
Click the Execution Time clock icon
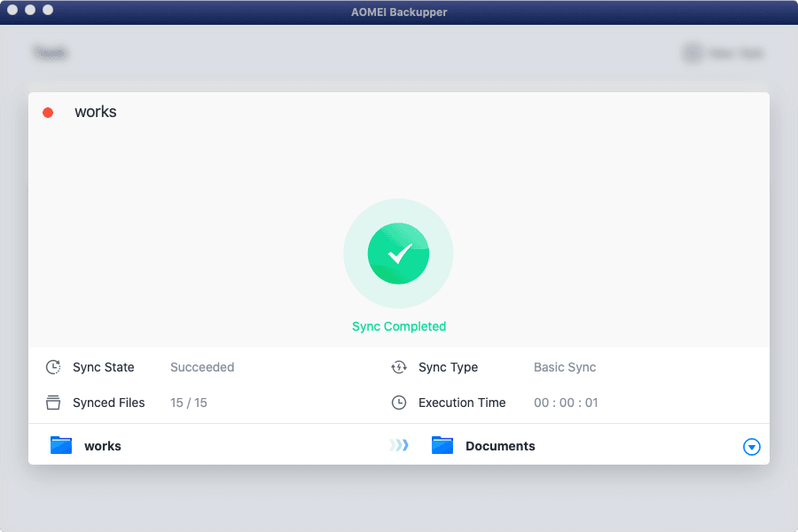click(x=399, y=403)
